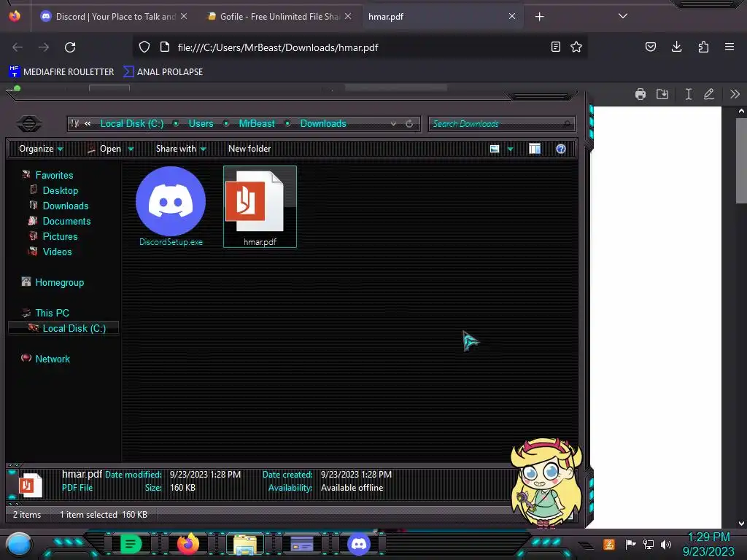747x560 pixels.
Task: Click the Downloads breadcrumb segment
Action: click(x=323, y=124)
